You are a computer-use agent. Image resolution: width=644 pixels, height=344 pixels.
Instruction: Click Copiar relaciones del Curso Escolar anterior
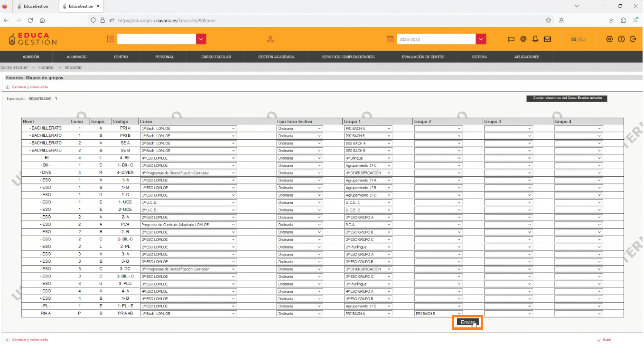pyautogui.click(x=567, y=98)
